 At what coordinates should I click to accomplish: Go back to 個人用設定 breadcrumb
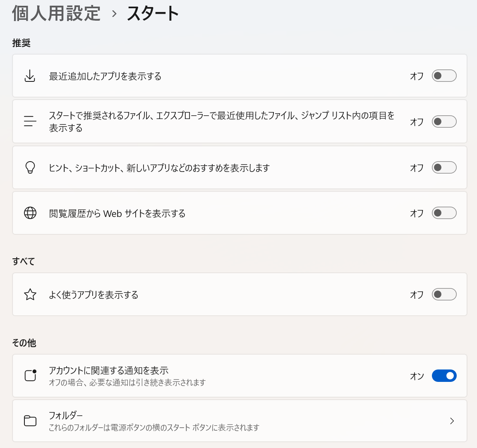56,14
